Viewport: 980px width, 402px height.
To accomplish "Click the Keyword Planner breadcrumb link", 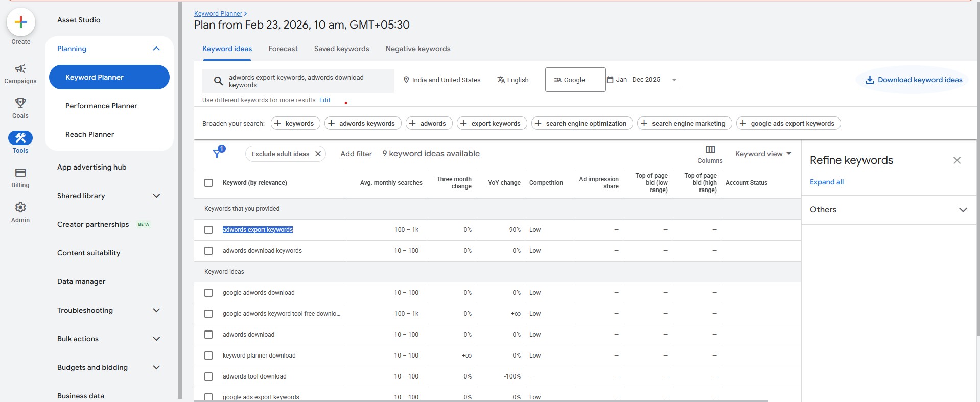I will click(218, 14).
